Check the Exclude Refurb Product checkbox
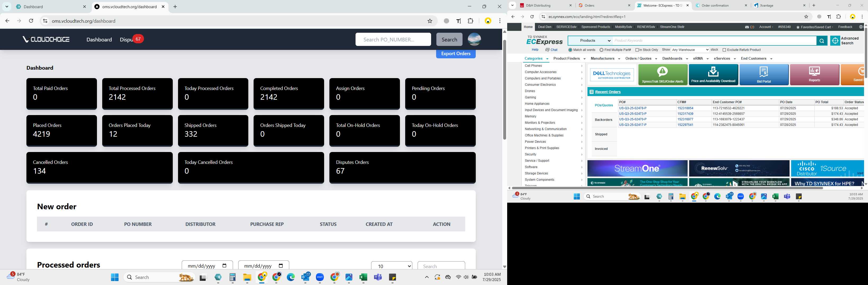The image size is (868, 285). point(724,50)
